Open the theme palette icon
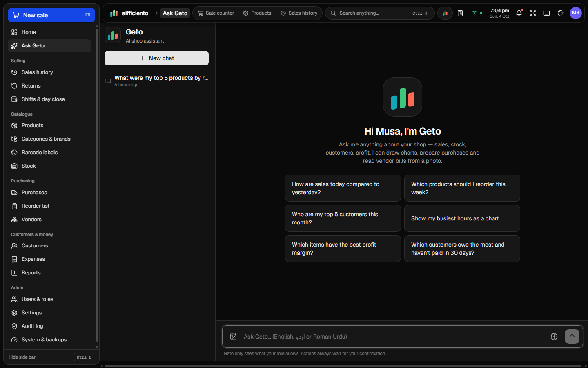Viewport: 588px width, 368px height. 561,13
